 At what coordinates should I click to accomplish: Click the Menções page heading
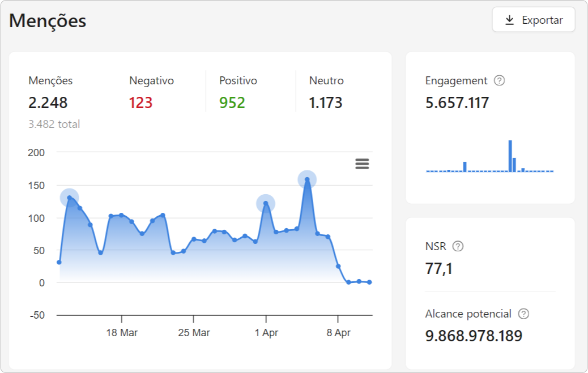point(48,21)
